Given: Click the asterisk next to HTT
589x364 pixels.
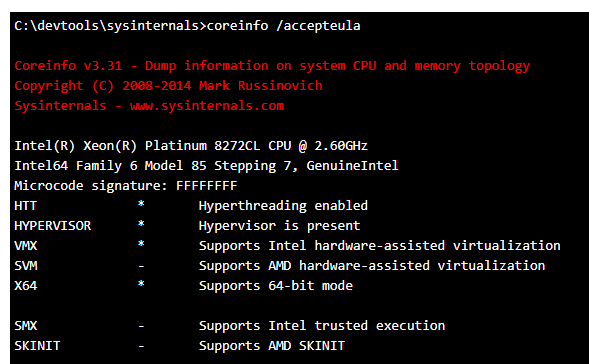Looking at the screenshot, I should pos(141,204).
